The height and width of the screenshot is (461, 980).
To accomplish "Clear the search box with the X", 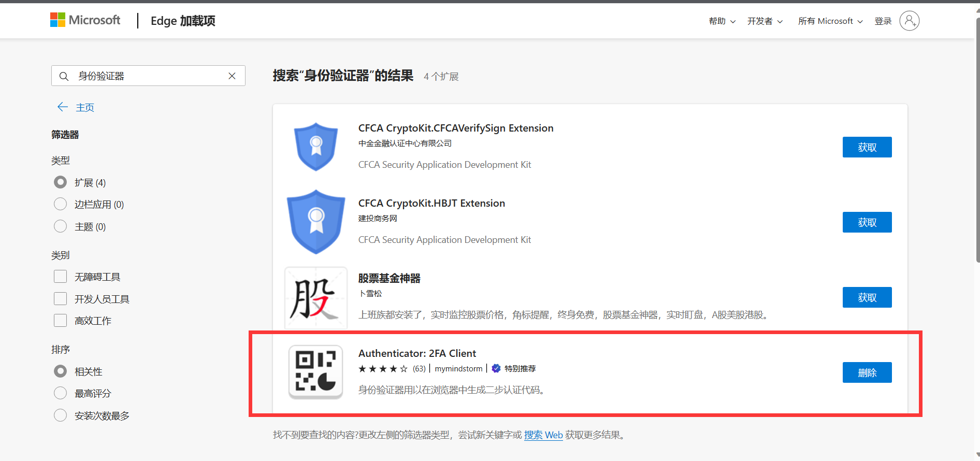I will pos(232,76).
